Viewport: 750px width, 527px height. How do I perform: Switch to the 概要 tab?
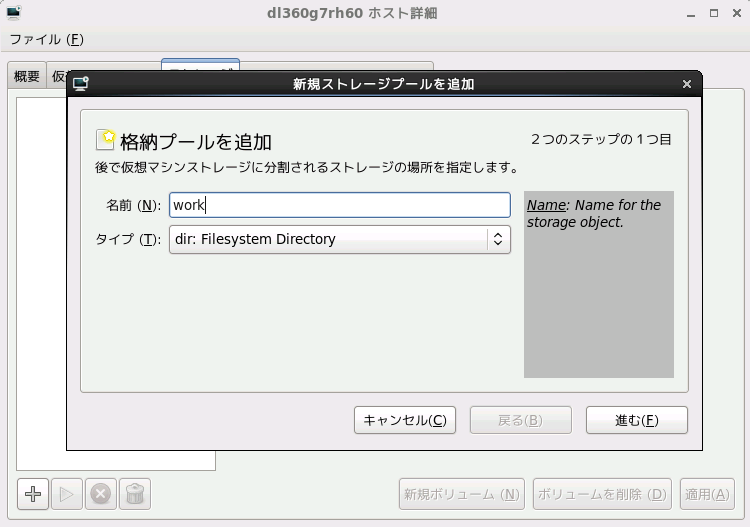[x=27, y=76]
